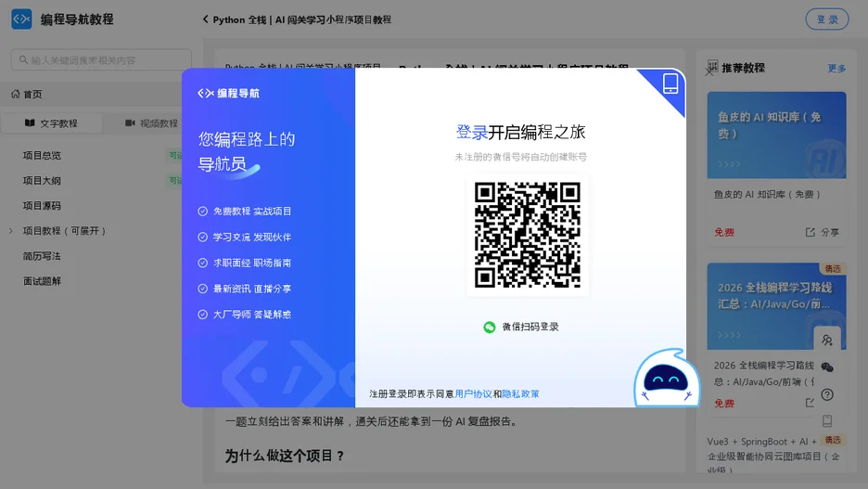Click 免费 price label on 鱼皮的 AI 知识库 card
This screenshot has height=489, width=868.
(x=724, y=233)
